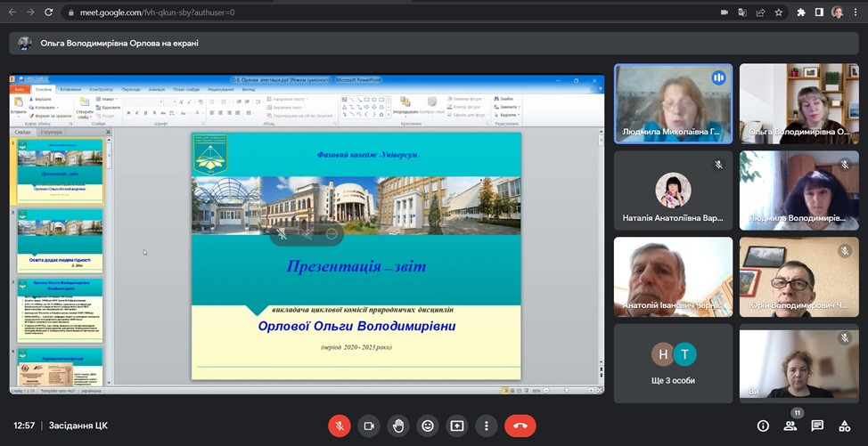868x446 pixels.
Task: Click the translate page icon in address bar
Action: 742,12
